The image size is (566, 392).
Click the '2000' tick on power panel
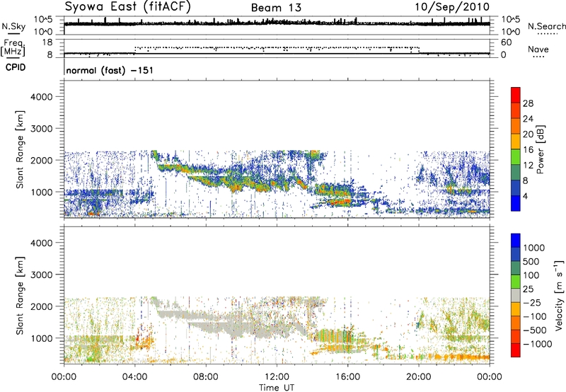(x=41, y=160)
